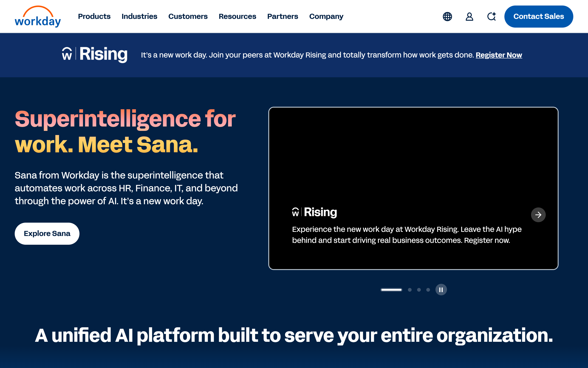Click the 'Experience the new work day' card text
Viewport: 588px width, 368px height.
407,235
